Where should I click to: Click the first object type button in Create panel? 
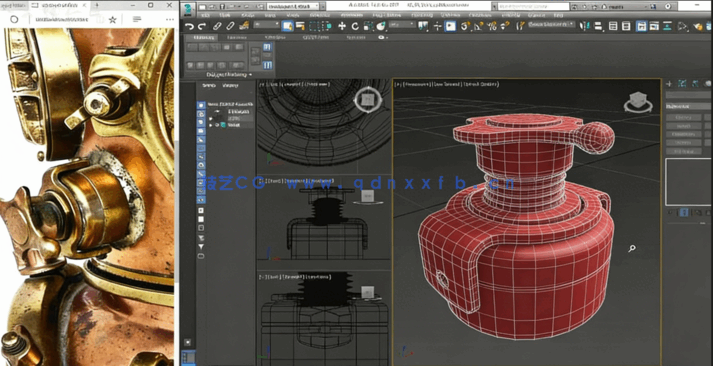683,117
